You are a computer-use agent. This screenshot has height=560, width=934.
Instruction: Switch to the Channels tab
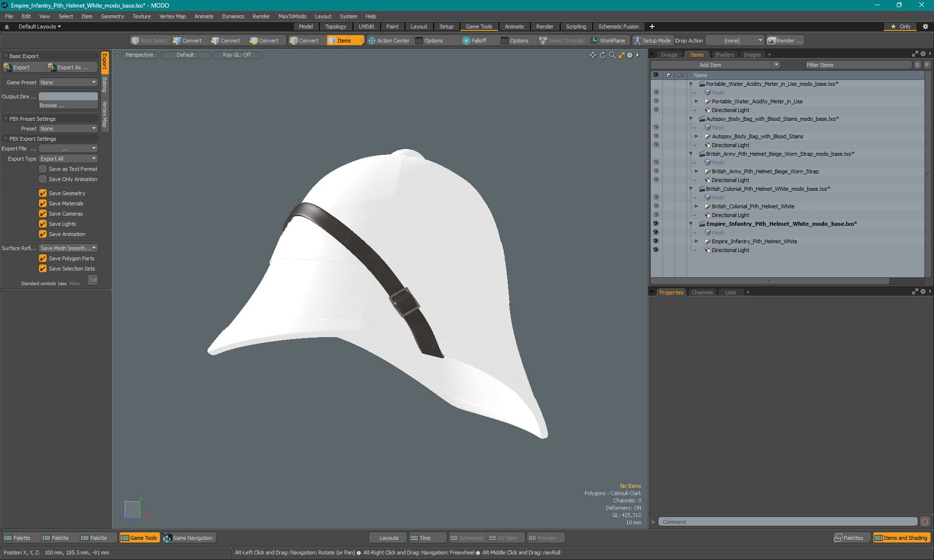702,292
